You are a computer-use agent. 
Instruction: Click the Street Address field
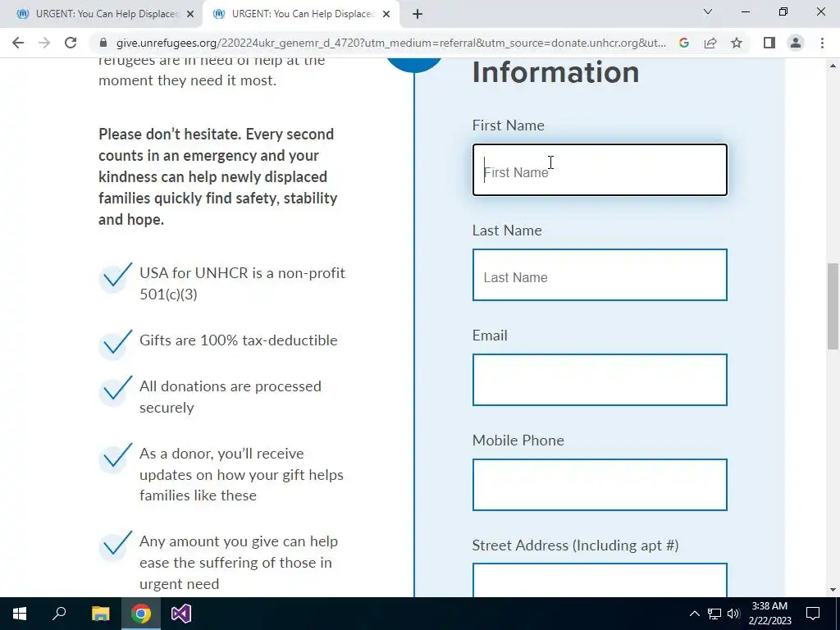coord(600,580)
